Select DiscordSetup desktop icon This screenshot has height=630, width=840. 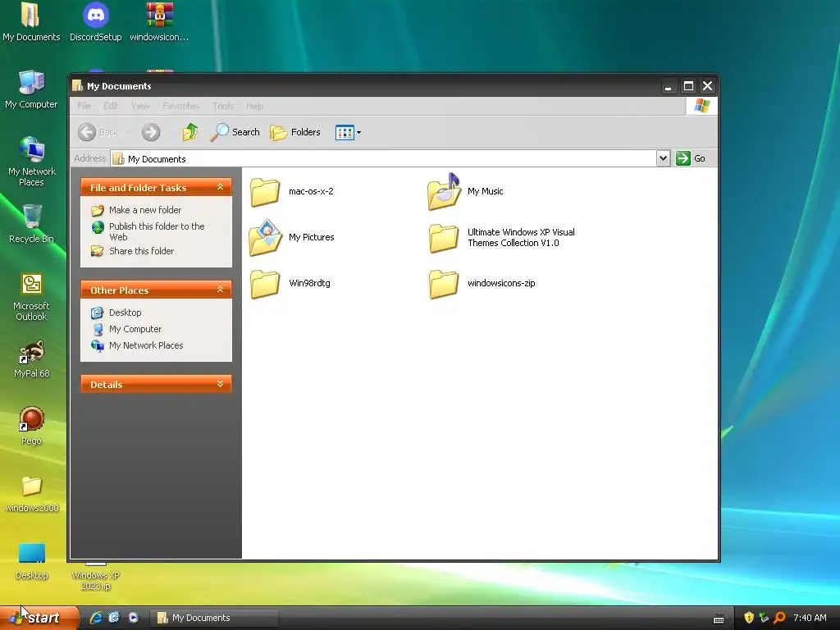point(95,21)
